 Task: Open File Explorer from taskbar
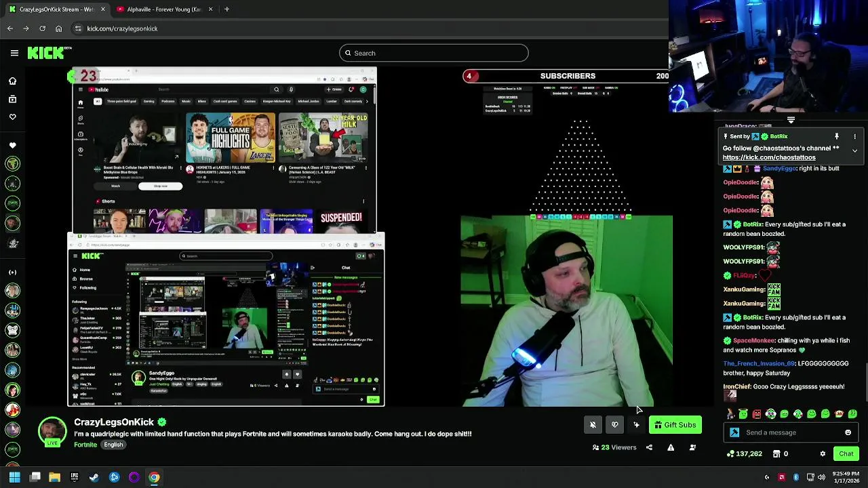(54, 477)
